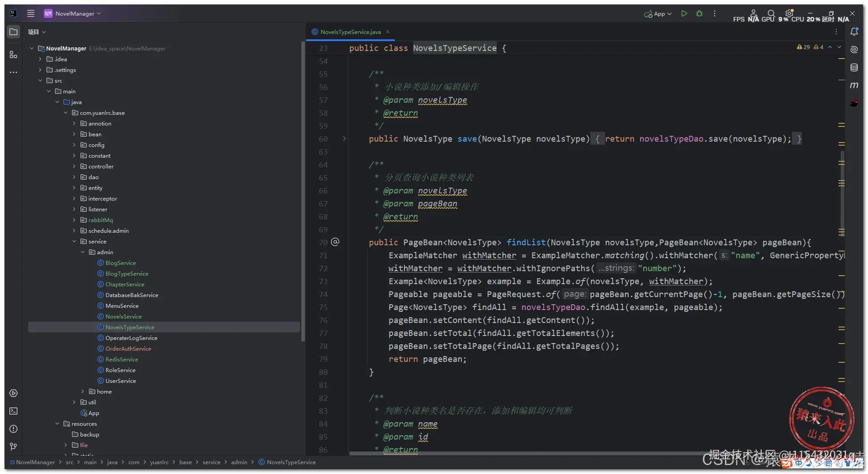Open the Terminal tool window
Viewport: 868px width, 474px height.
pyautogui.click(x=13, y=411)
